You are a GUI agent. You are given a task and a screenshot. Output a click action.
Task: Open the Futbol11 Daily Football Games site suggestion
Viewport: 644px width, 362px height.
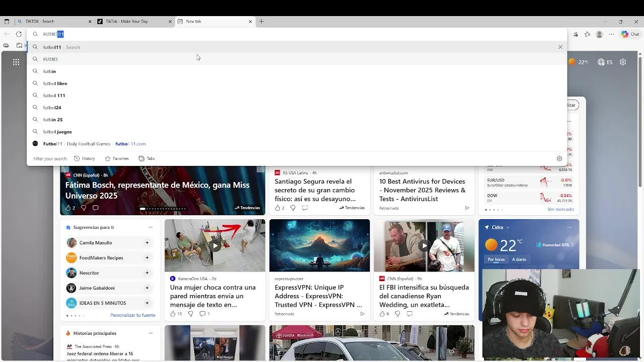[297, 144]
